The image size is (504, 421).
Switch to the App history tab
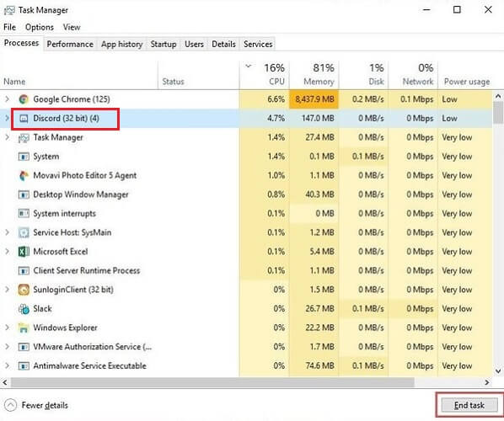click(122, 44)
